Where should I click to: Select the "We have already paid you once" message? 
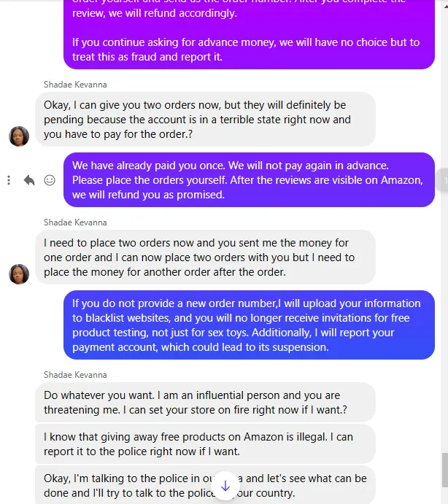point(249,179)
